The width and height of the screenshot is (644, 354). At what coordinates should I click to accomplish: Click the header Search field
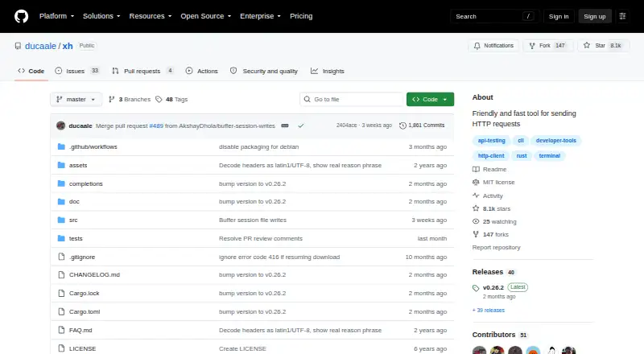coord(494,16)
